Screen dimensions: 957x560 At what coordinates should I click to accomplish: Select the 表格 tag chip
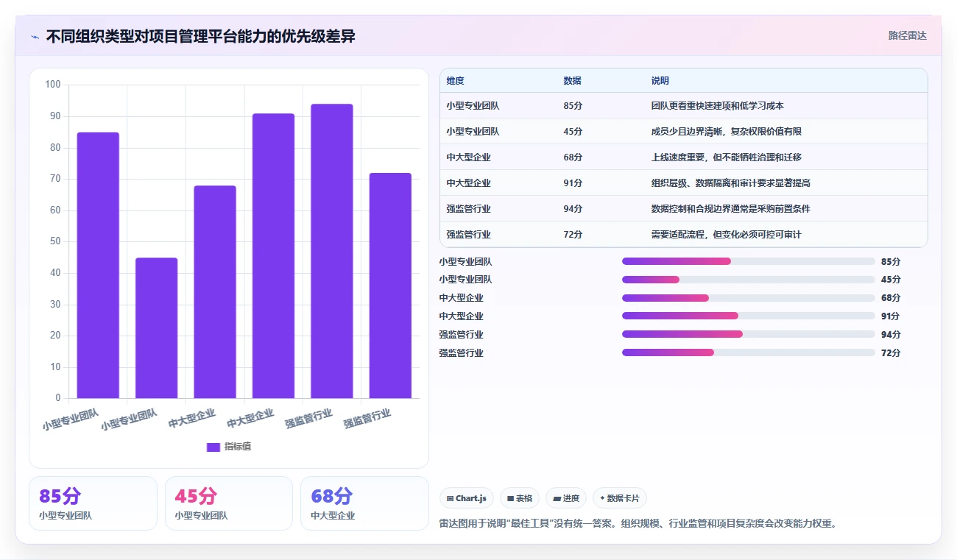tap(520, 498)
